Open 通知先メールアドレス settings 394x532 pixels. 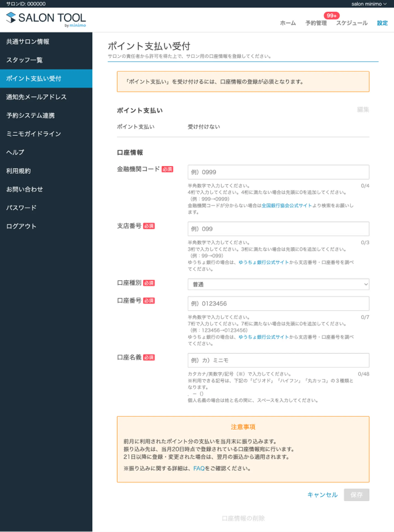pos(36,97)
